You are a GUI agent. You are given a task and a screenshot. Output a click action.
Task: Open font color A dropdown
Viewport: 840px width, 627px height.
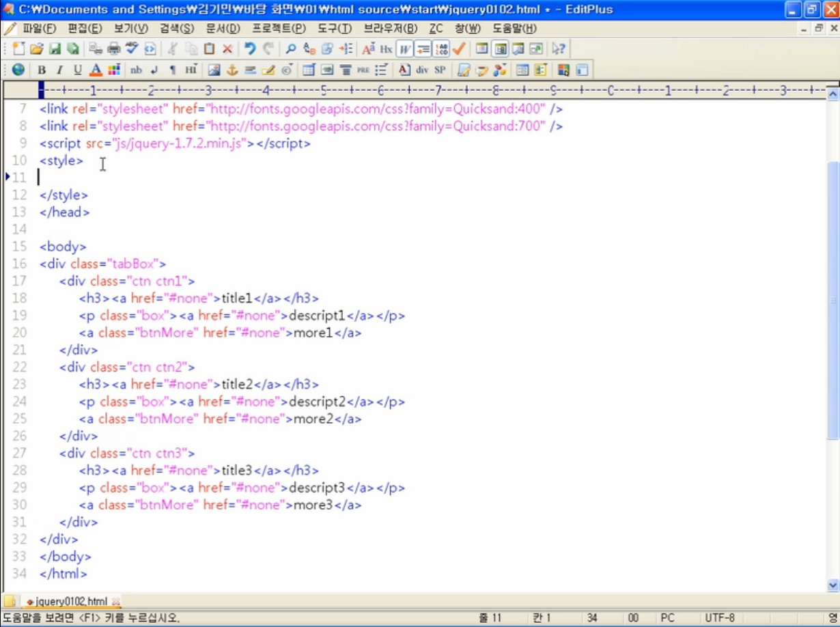click(x=96, y=70)
